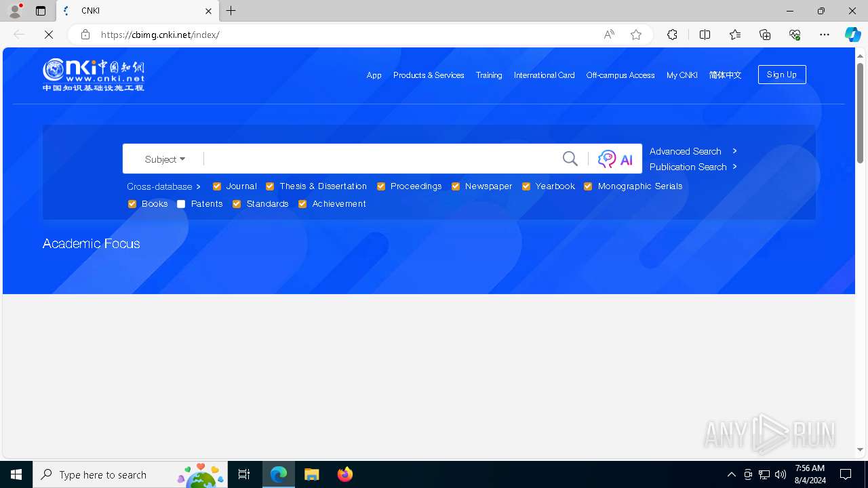This screenshot has height=488, width=868.
Task: Click the browser address bar URL
Action: 160,35
